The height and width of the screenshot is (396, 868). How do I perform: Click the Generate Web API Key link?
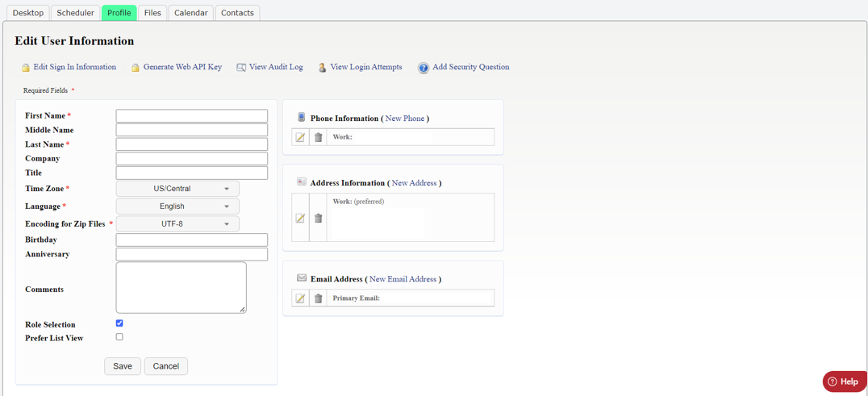click(182, 67)
